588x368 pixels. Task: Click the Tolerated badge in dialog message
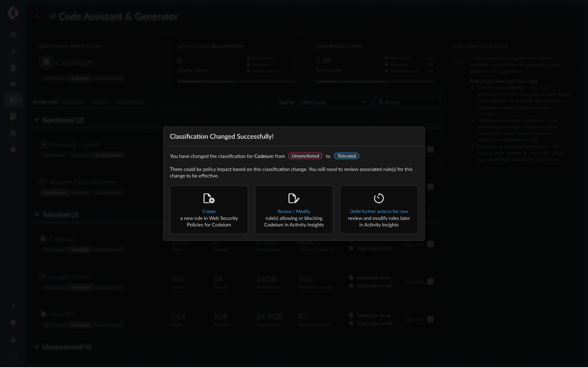tap(347, 156)
